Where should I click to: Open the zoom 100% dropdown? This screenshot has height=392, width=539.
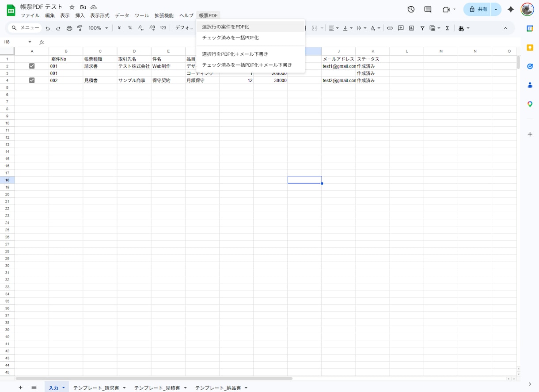(98, 28)
